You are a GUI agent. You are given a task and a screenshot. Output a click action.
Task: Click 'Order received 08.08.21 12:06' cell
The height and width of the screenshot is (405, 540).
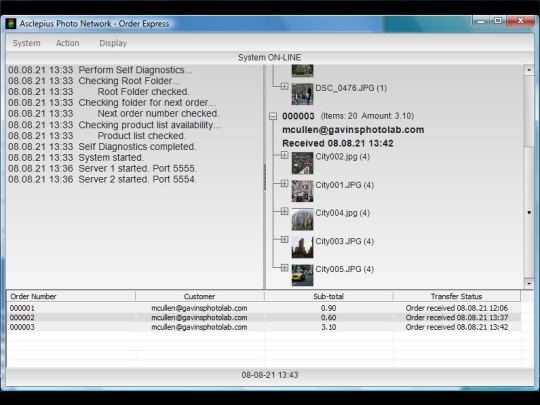[x=457, y=308]
